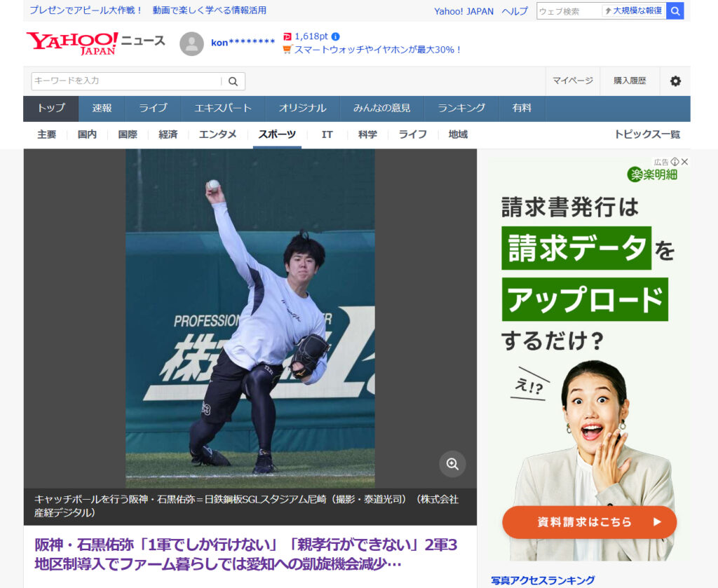Click the keyword search magnifier icon

pos(233,81)
